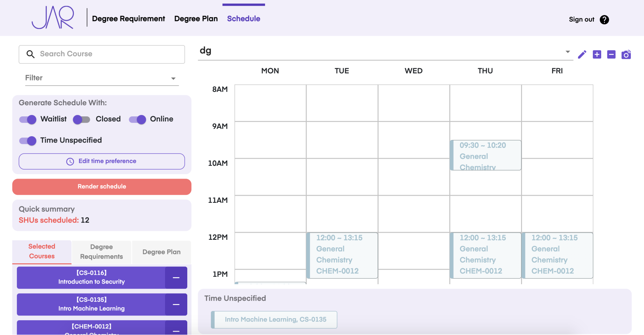Toggle the Waitlist switch
The image size is (644, 335).
pos(28,119)
